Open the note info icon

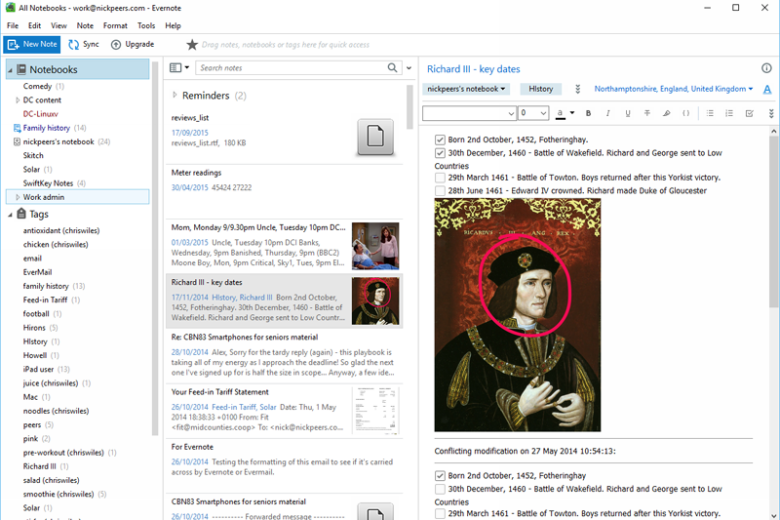pos(767,68)
